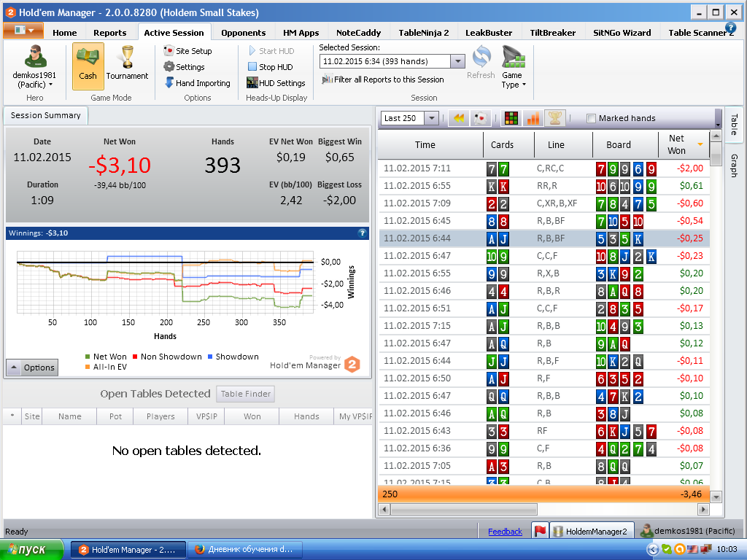This screenshot has height=560, width=747.
Task: Open the LeakBuster tab
Action: point(489,33)
